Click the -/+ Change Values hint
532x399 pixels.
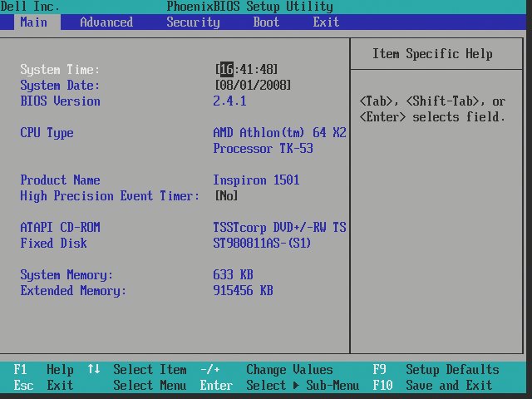(266, 370)
